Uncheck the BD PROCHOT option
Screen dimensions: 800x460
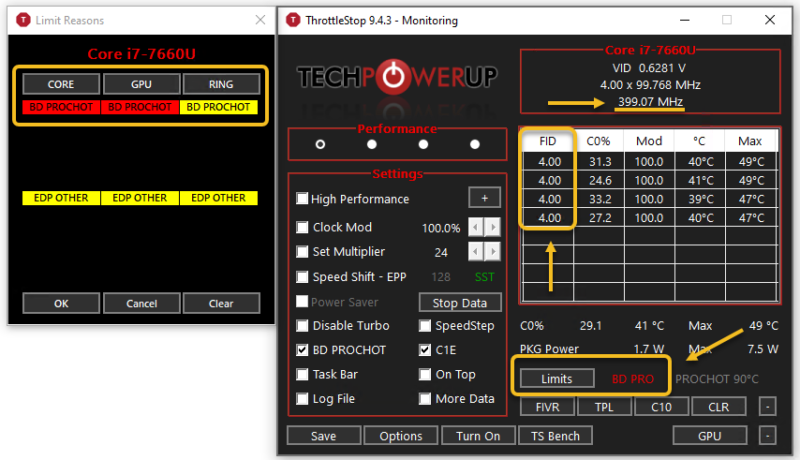(303, 350)
